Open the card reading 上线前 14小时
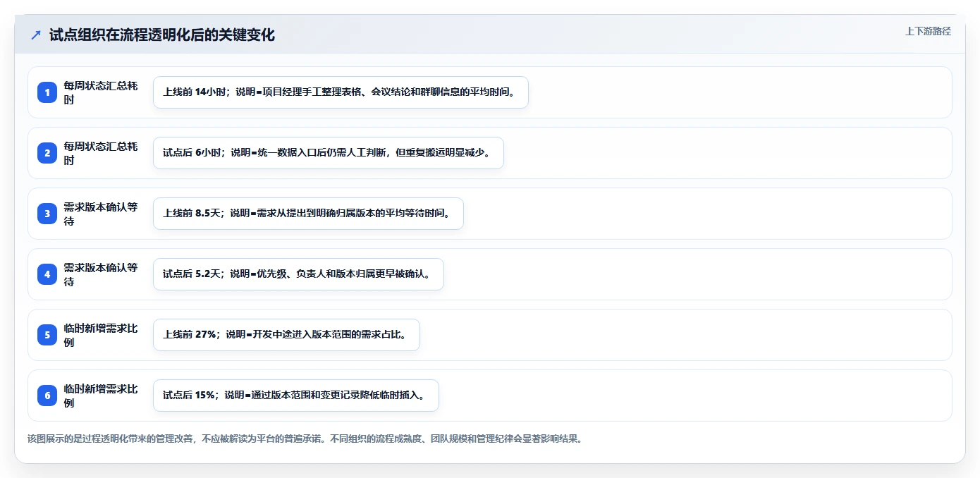 point(341,92)
